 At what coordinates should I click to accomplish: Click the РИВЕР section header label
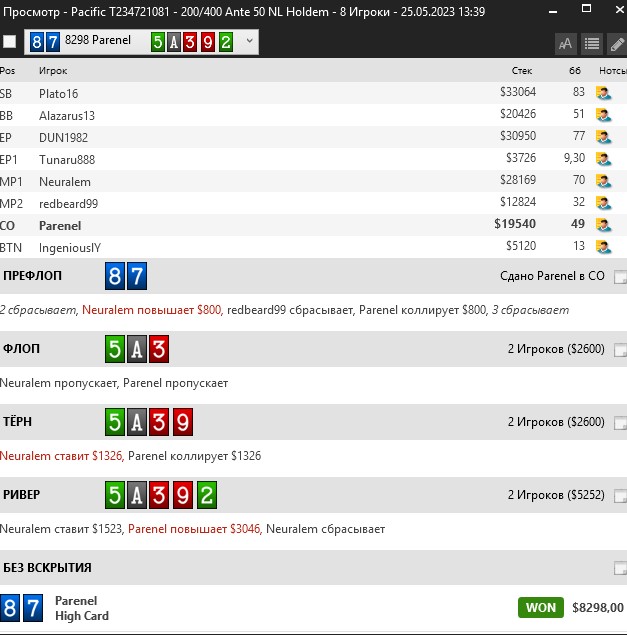(21, 495)
